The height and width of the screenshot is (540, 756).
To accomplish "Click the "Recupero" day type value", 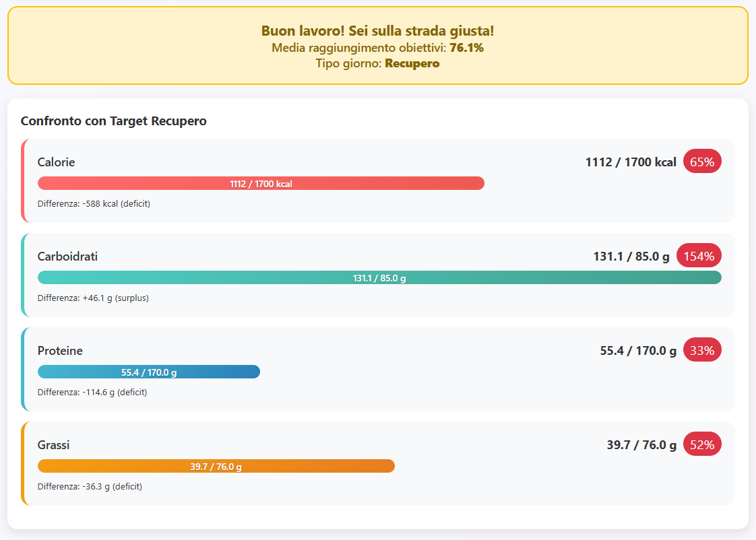I will (x=412, y=64).
